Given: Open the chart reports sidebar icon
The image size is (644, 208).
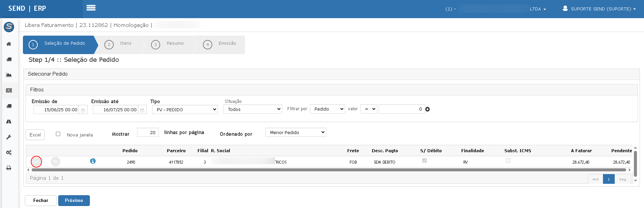Looking at the screenshot, I should (x=9, y=75).
